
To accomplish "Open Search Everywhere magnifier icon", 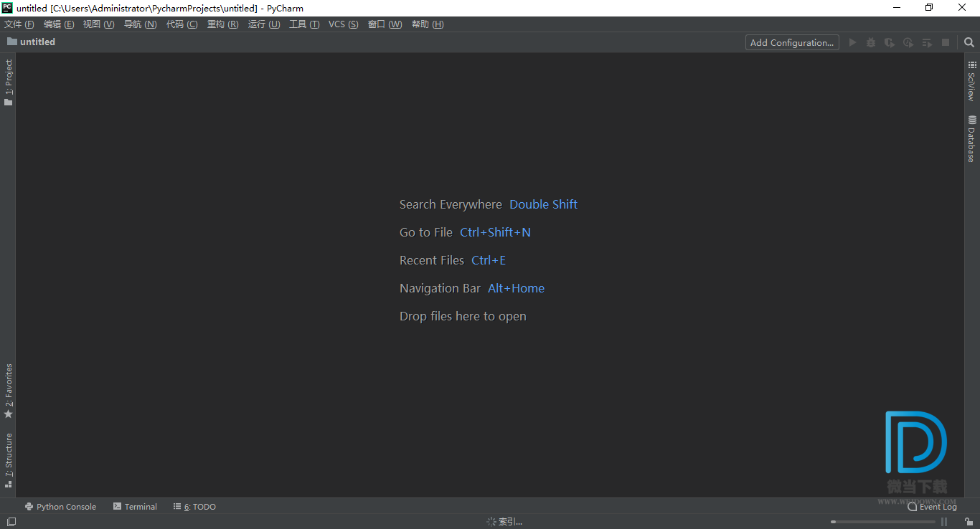I will click(x=969, y=42).
